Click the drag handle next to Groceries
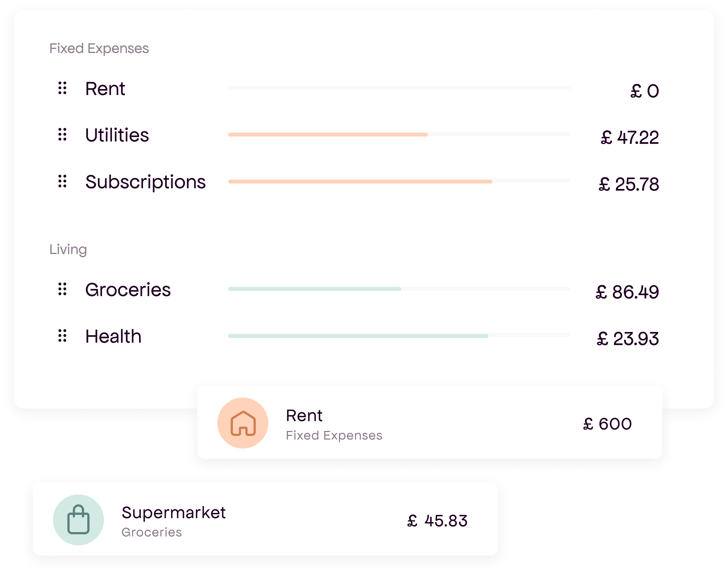Image resolution: width=728 pixels, height=573 pixels. pyautogui.click(x=62, y=289)
